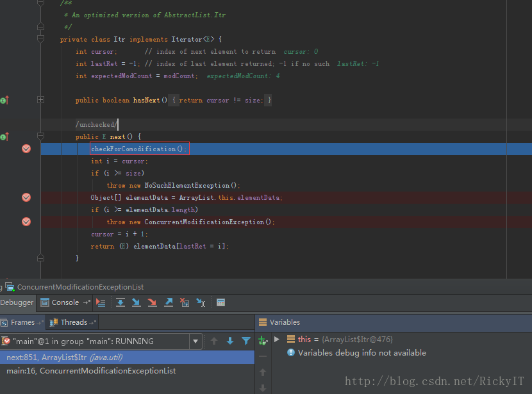Toggle the ConcurrentModificationException breakpoint
This screenshot has height=394, width=532.
pos(26,222)
